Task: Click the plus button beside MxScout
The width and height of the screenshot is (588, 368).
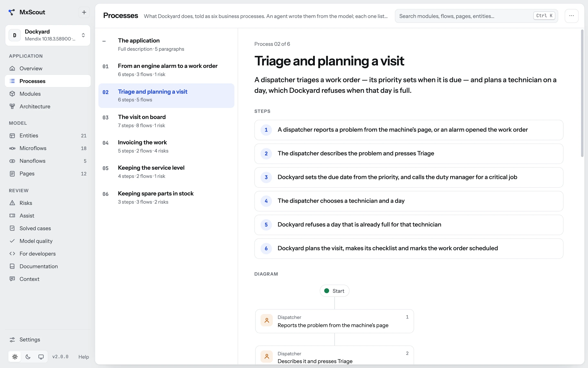Action: coord(84,12)
